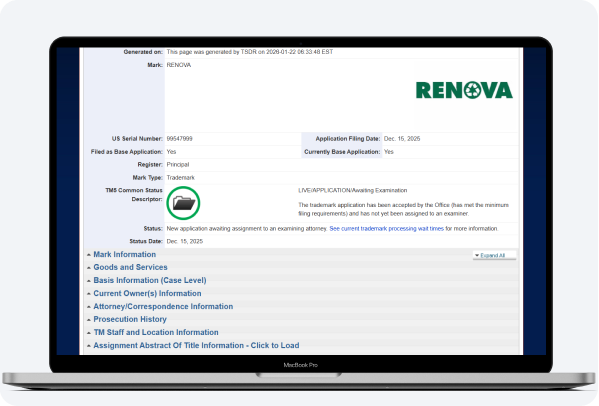Click the triangle arrow beside Prosecution History
Screen dimensions: 599x406
tap(89, 320)
